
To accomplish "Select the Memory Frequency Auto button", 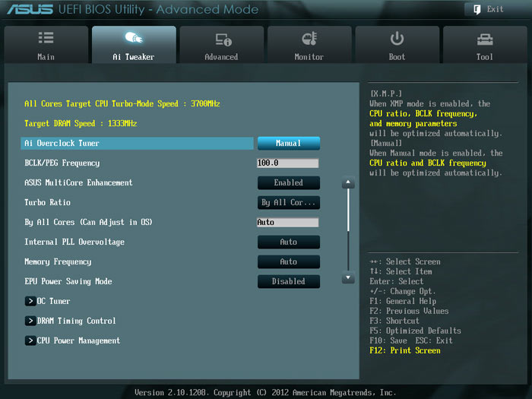I will click(x=288, y=261).
